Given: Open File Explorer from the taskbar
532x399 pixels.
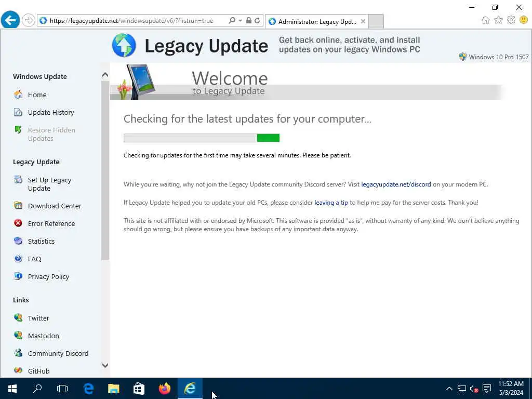Looking at the screenshot, I should tap(114, 389).
